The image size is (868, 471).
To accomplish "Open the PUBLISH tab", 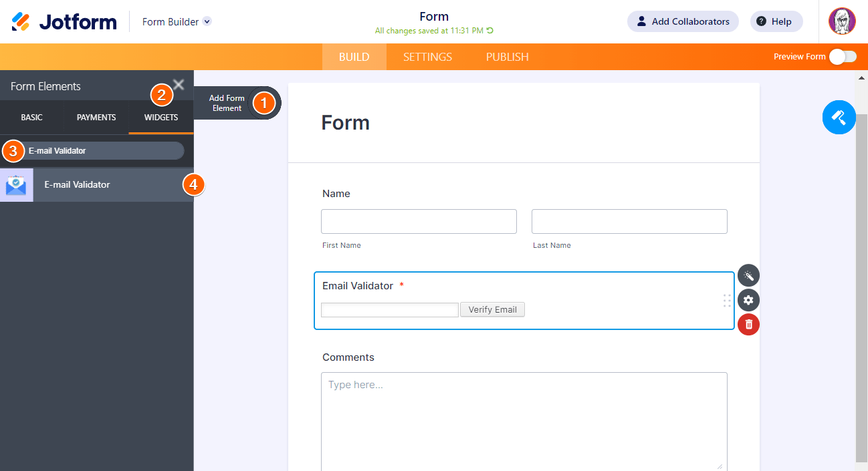I will pos(507,57).
